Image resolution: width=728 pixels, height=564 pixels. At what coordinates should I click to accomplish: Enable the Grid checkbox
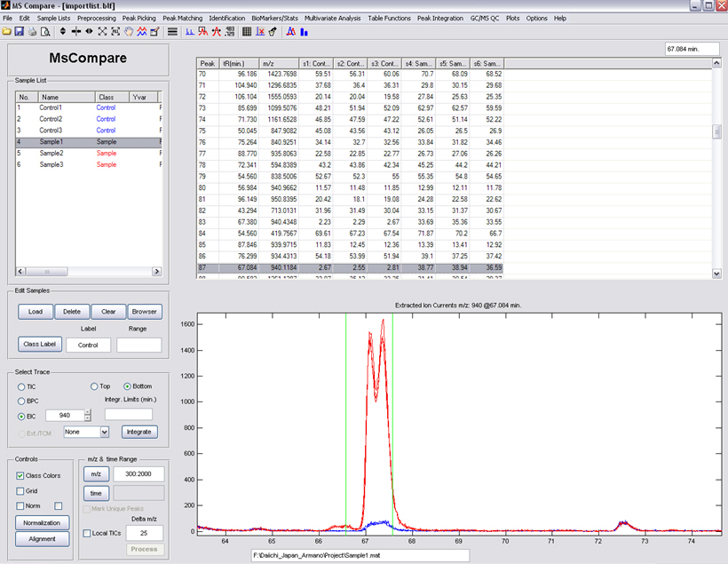tap(21, 490)
